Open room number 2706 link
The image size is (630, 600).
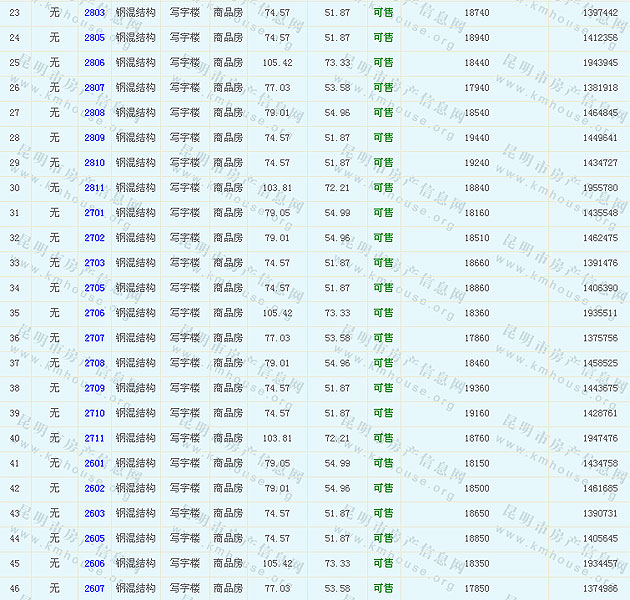[x=94, y=313]
